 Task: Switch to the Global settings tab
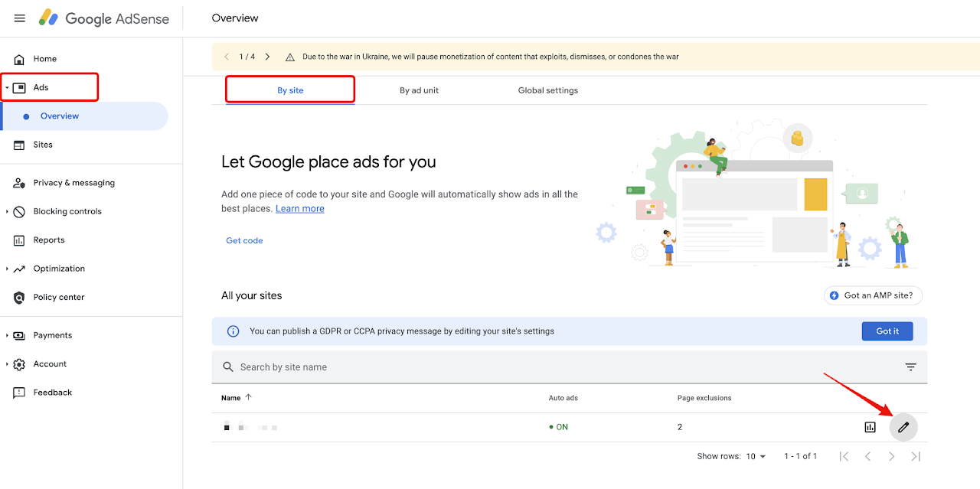click(x=547, y=90)
